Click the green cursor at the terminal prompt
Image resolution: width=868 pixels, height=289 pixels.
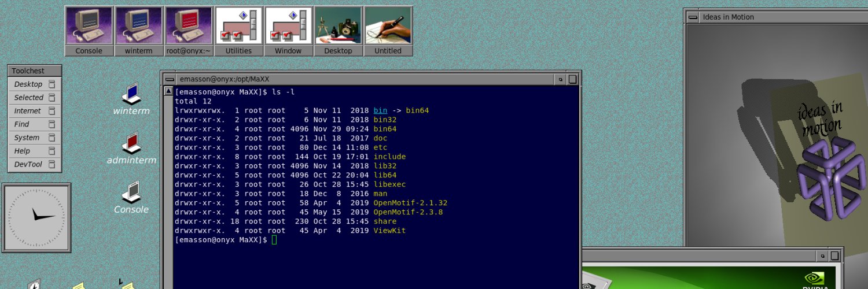[x=274, y=240]
